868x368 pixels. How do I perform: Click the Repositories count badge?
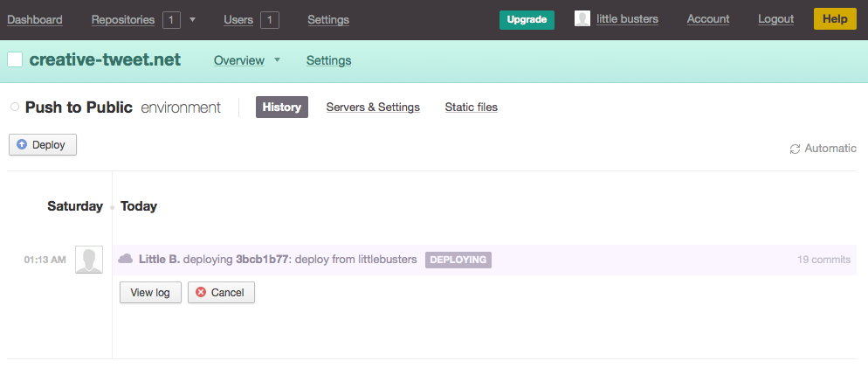point(171,19)
